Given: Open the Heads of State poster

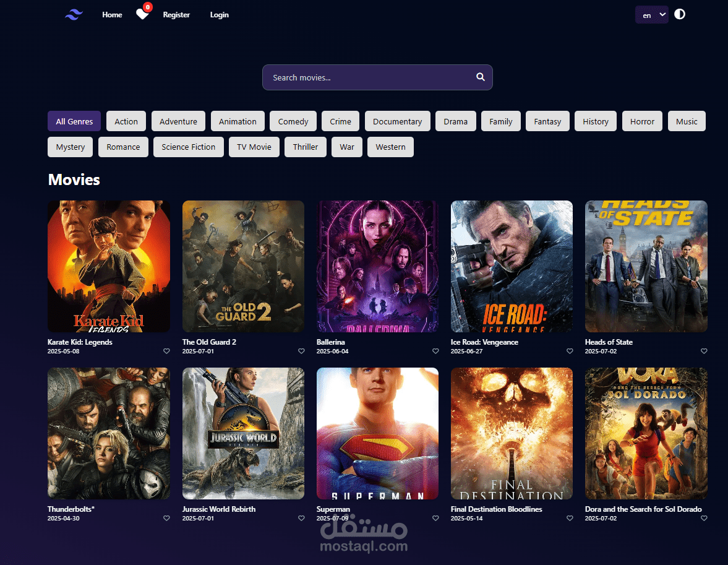Looking at the screenshot, I should pyautogui.click(x=646, y=266).
